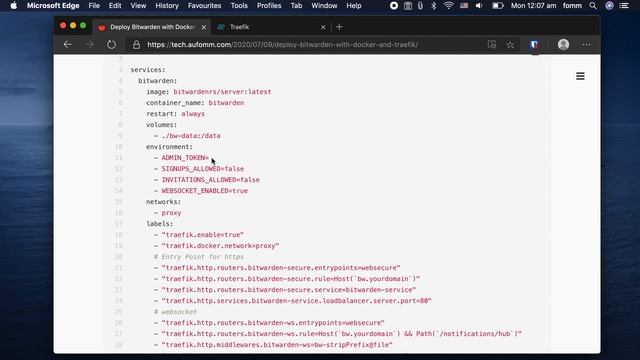
Task: Close the Deploy Bitwarden with Docker tab
Action: (204, 27)
